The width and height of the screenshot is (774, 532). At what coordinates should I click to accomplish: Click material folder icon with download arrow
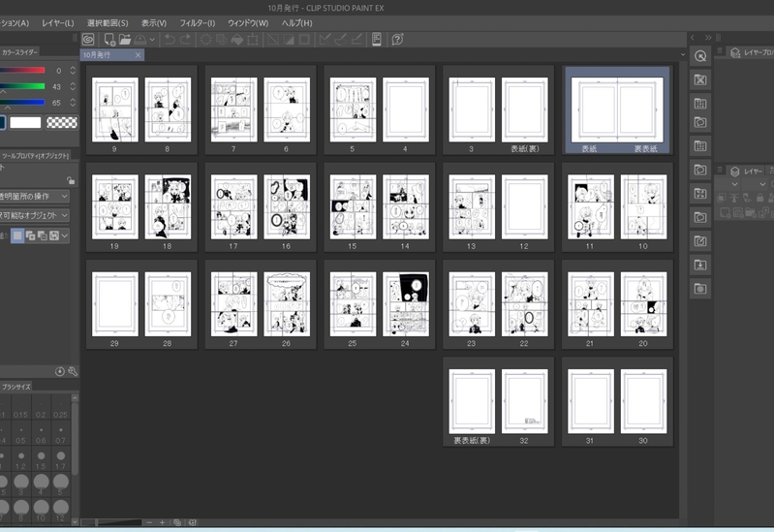point(700,265)
